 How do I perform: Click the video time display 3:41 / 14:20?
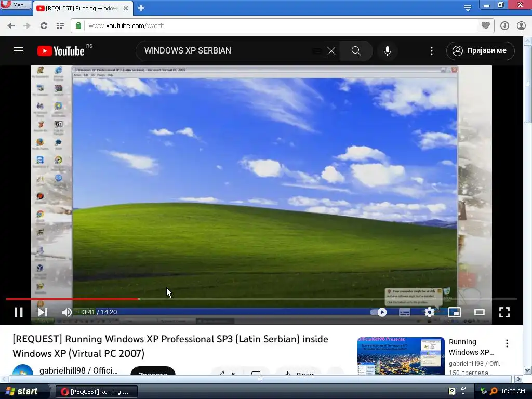click(x=100, y=312)
